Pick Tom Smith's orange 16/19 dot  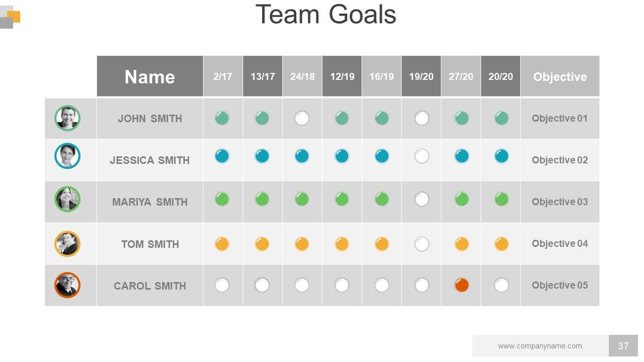(x=382, y=244)
